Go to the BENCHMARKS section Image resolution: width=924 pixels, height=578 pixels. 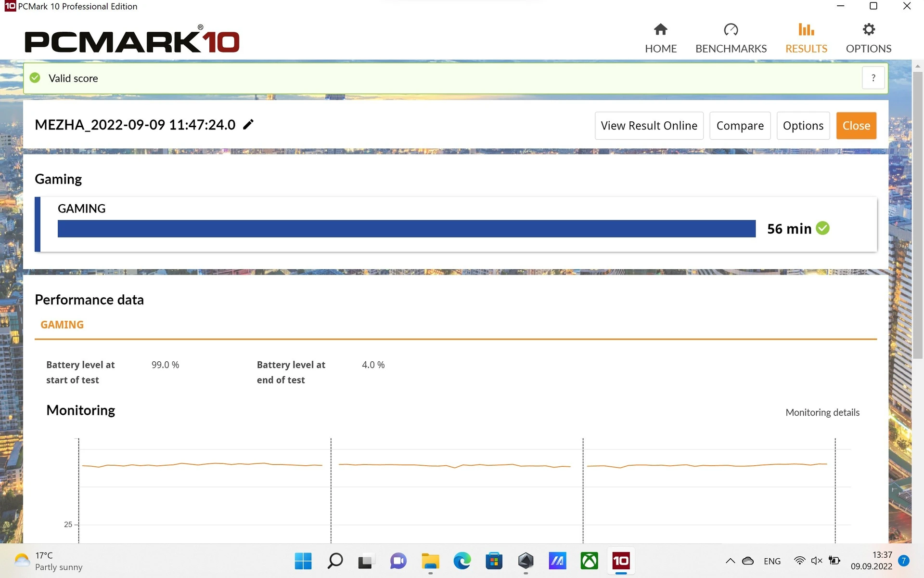tap(731, 39)
